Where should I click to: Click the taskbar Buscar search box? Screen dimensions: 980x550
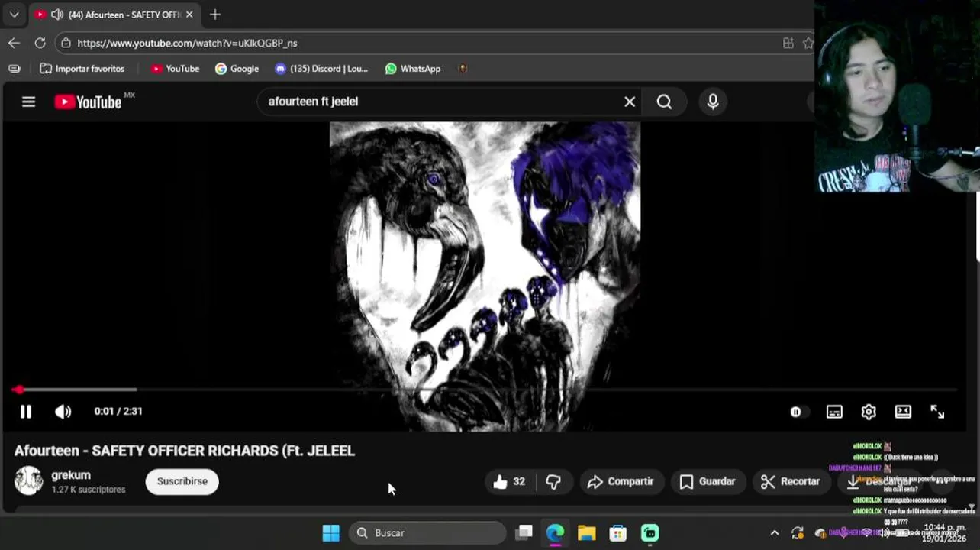click(427, 533)
